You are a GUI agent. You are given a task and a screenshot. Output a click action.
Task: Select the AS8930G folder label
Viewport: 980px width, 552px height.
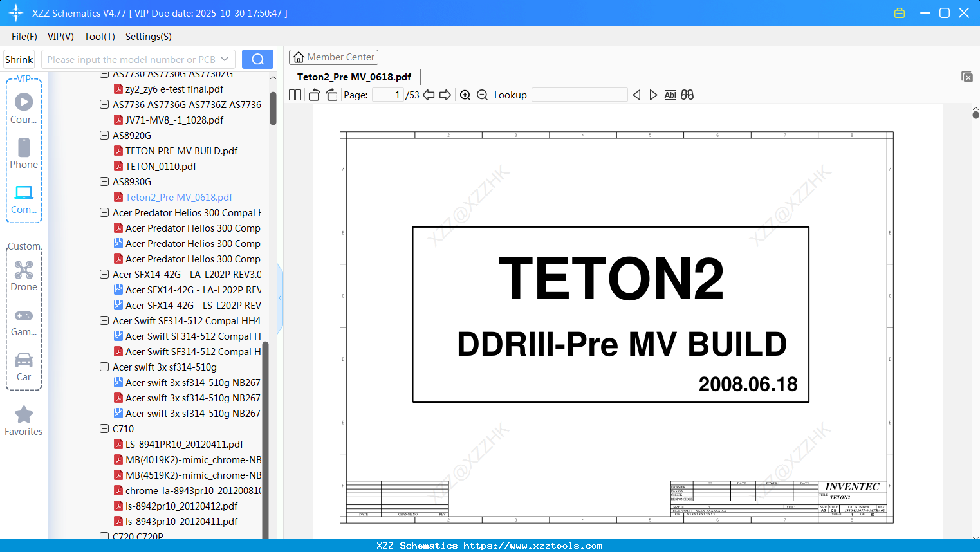(x=132, y=181)
